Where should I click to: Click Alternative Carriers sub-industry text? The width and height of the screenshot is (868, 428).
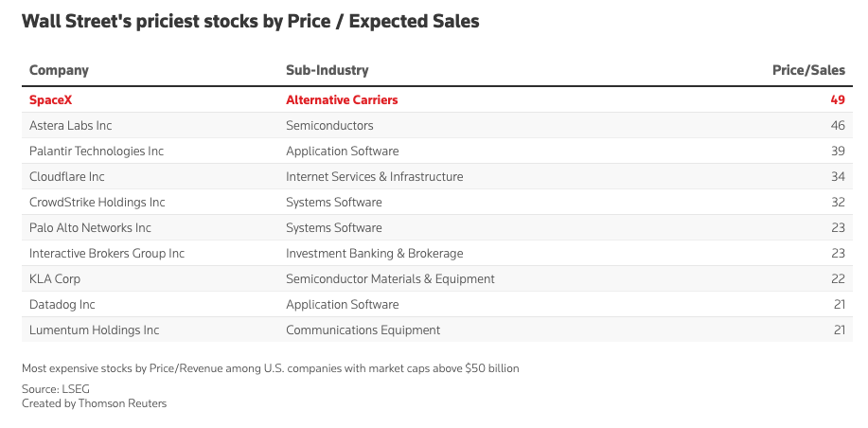click(x=342, y=100)
